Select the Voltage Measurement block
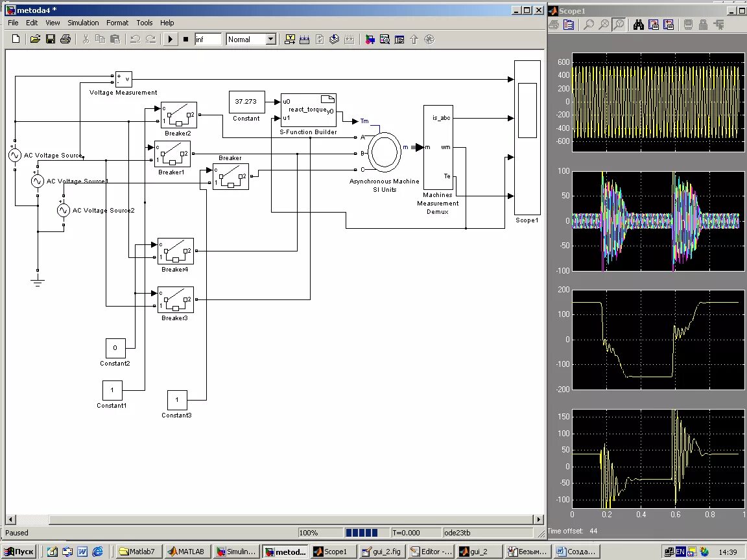Viewport: 747px width, 560px height. click(x=124, y=79)
